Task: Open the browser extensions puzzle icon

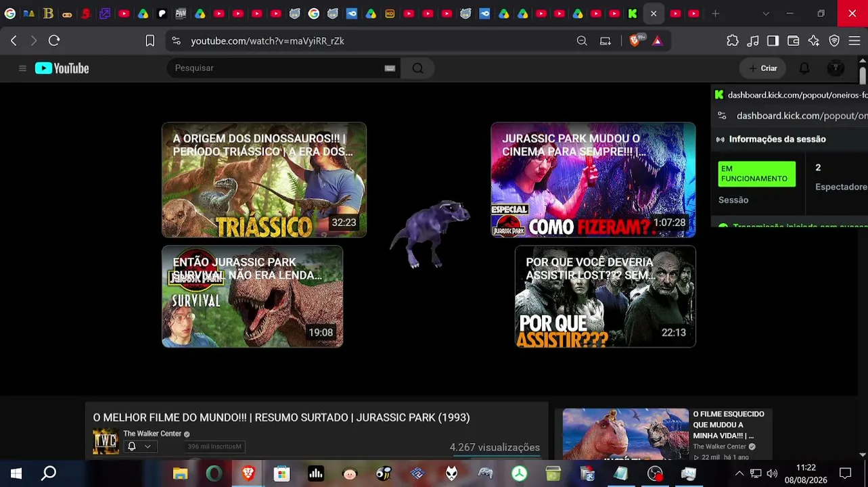Action: (733, 41)
